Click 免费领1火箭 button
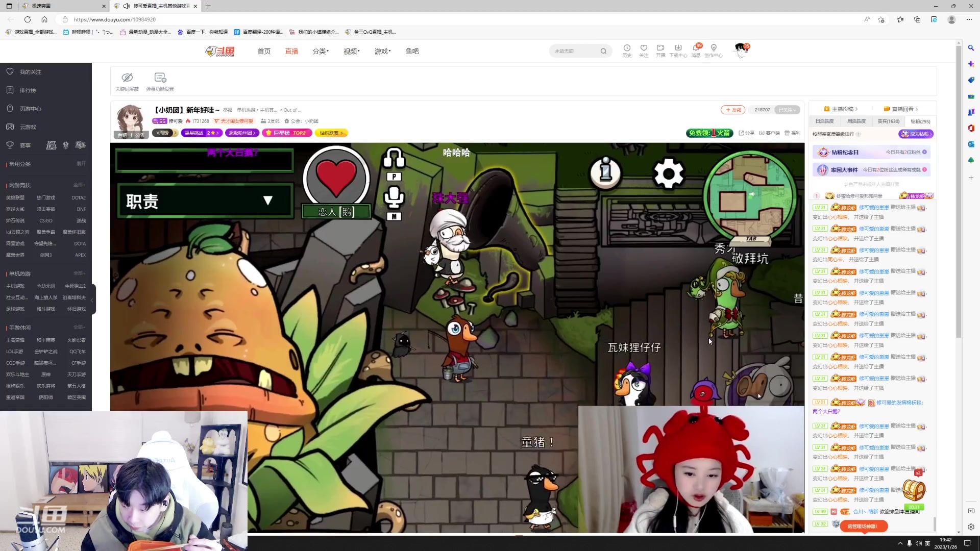This screenshot has height=551, width=980. click(709, 133)
